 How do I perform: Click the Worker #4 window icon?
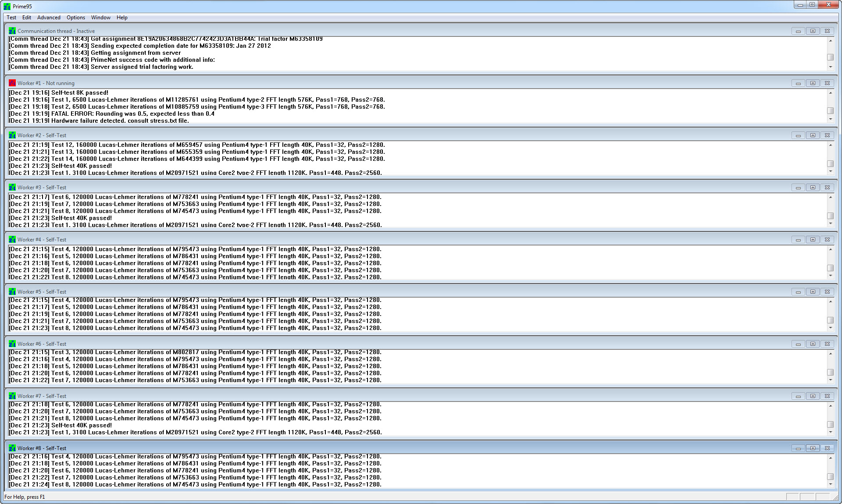12,239
